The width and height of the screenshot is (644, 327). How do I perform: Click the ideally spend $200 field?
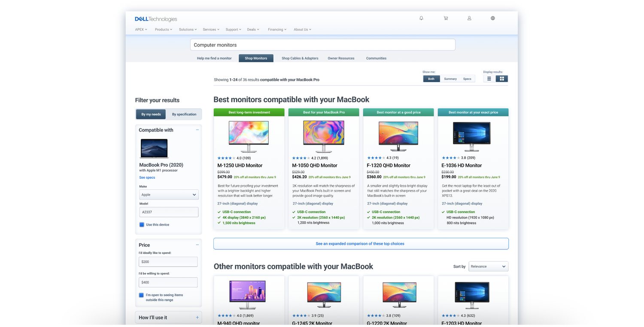[x=168, y=262]
